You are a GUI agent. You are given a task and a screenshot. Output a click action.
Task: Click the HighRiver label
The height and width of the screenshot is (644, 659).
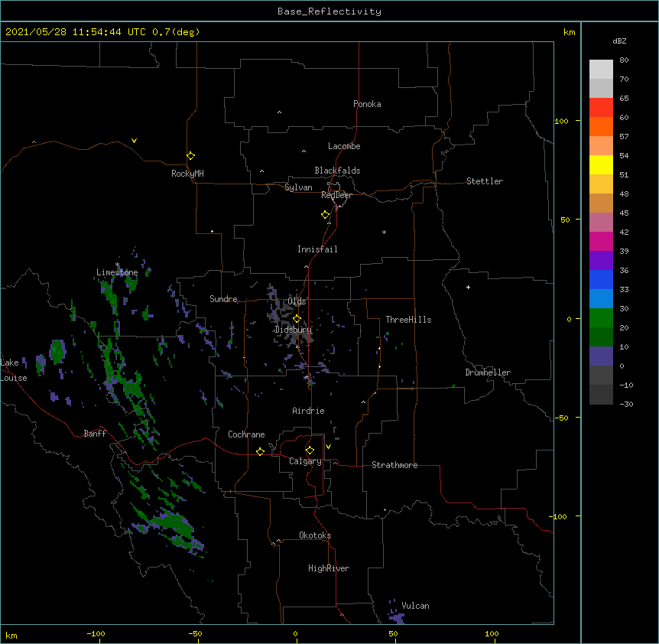(329, 568)
